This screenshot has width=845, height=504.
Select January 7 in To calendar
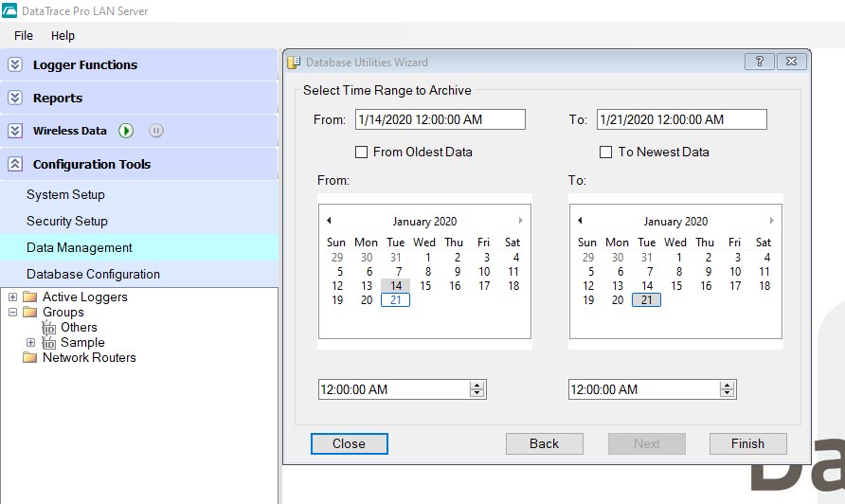pos(649,272)
